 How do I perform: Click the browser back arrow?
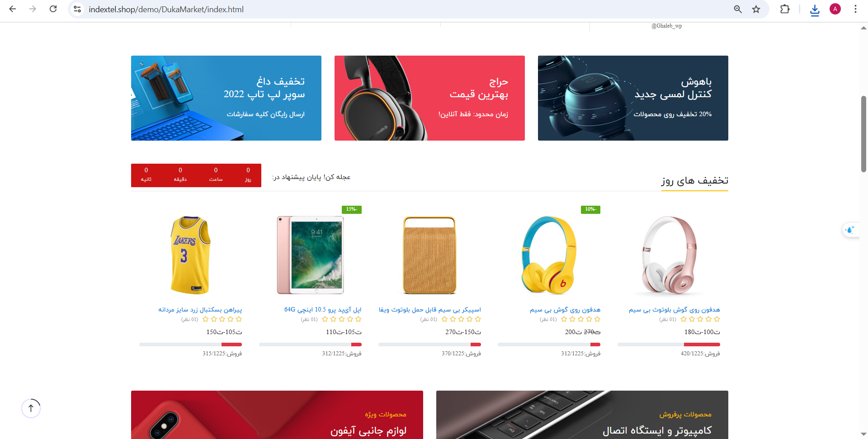click(13, 9)
